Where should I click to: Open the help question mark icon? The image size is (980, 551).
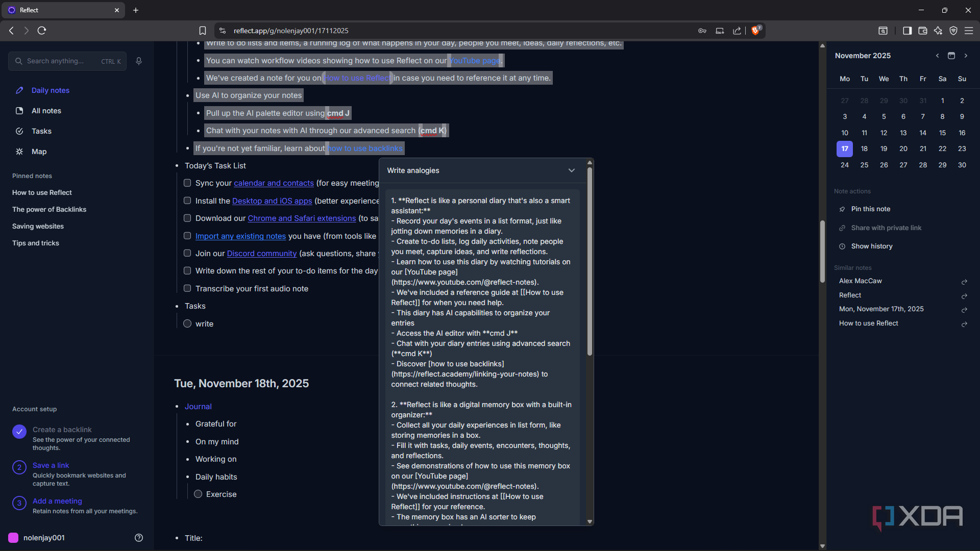[x=139, y=538]
